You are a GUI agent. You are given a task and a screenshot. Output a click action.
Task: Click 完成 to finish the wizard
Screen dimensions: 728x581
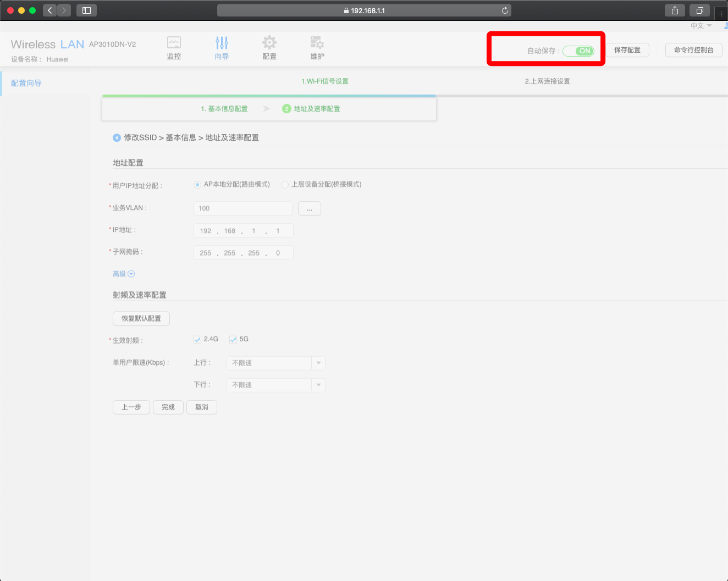click(x=168, y=407)
